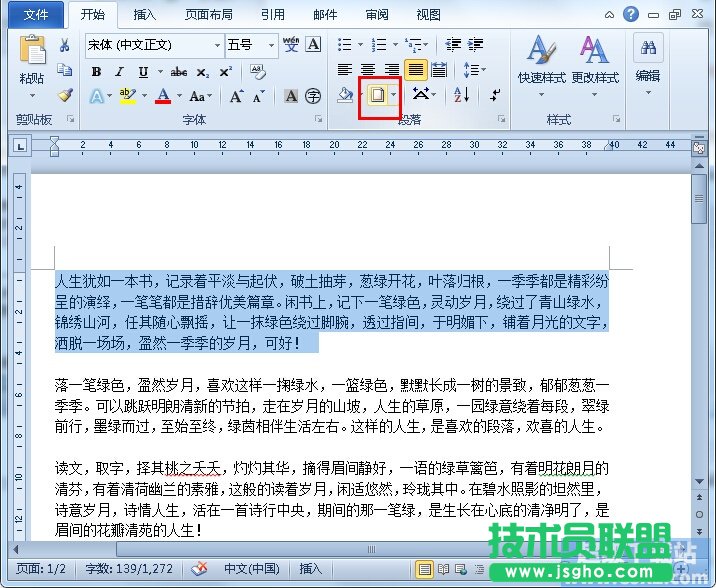The image size is (716, 588).
Task: Toggle bold formatting in the font group
Action: (x=96, y=72)
